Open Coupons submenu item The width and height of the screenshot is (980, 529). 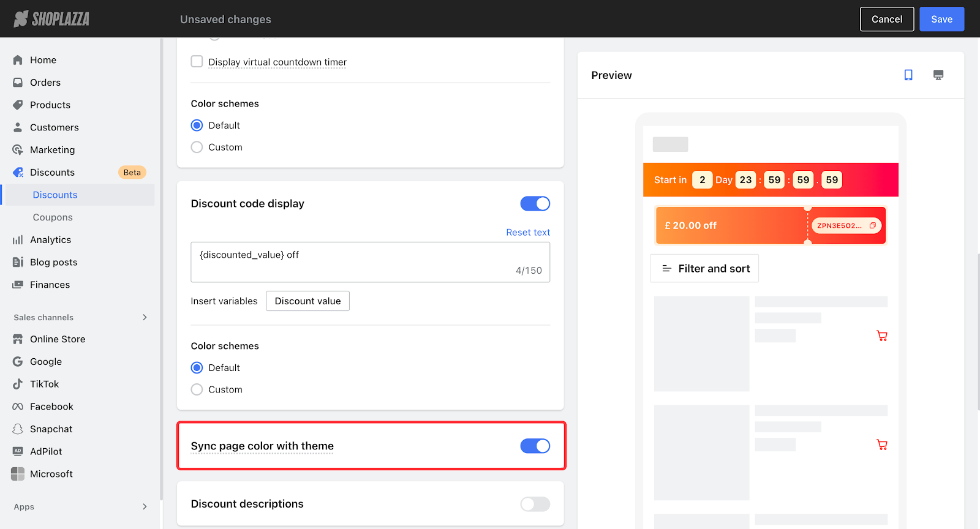coord(53,217)
